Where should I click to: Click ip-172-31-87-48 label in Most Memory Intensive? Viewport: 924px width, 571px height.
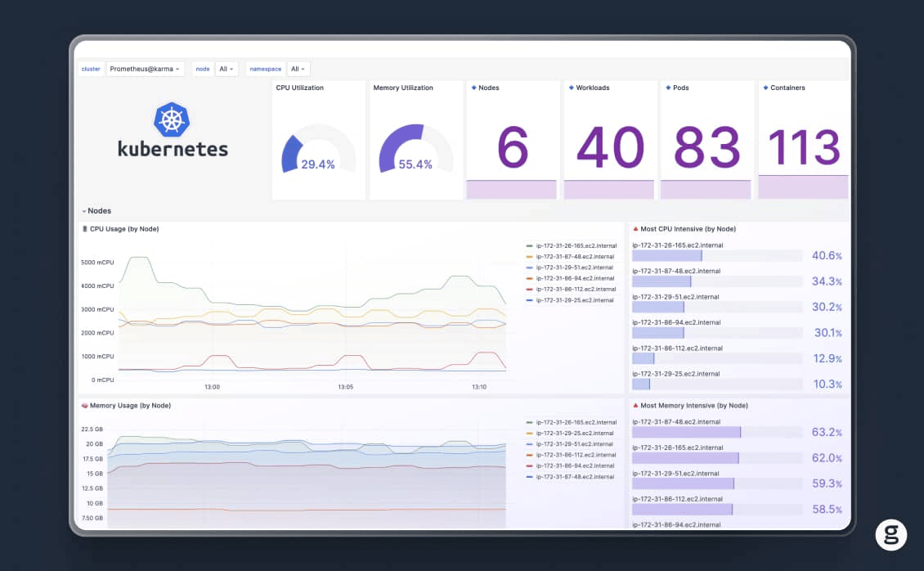coord(676,422)
